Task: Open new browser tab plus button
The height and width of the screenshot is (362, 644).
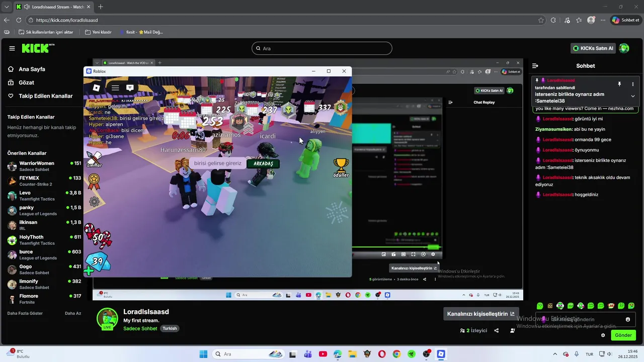Action: pos(101,7)
